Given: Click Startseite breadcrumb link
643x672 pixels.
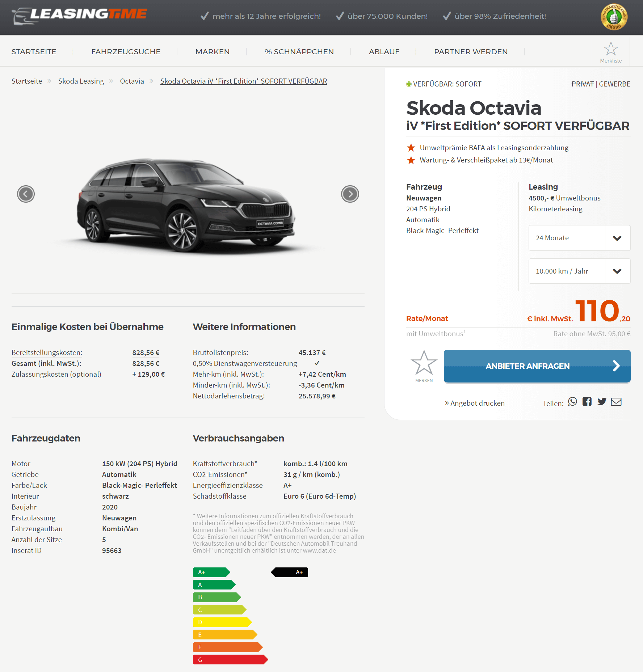Looking at the screenshot, I should [x=27, y=81].
